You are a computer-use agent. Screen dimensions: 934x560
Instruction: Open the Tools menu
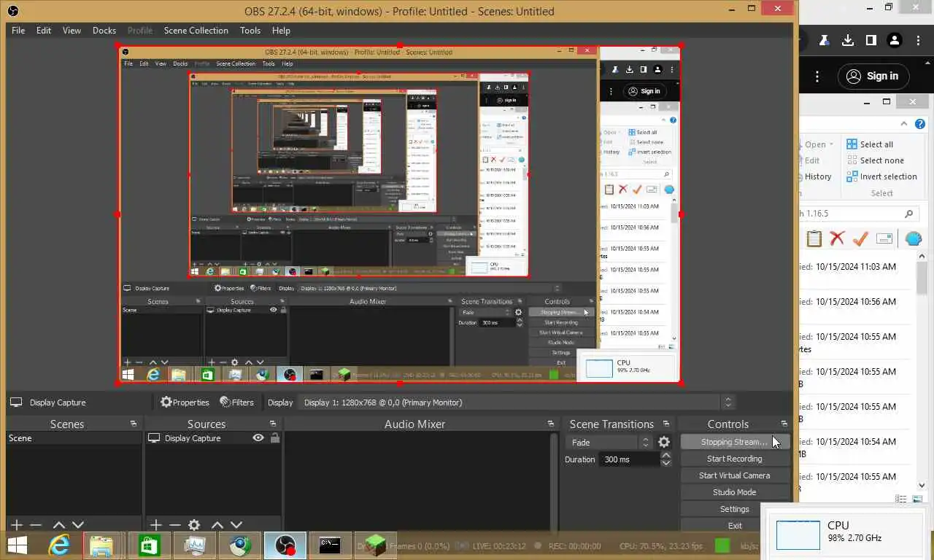(250, 31)
